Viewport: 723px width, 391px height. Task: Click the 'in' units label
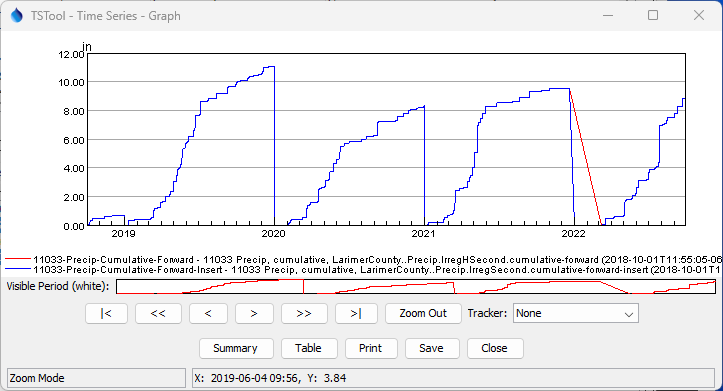87,47
